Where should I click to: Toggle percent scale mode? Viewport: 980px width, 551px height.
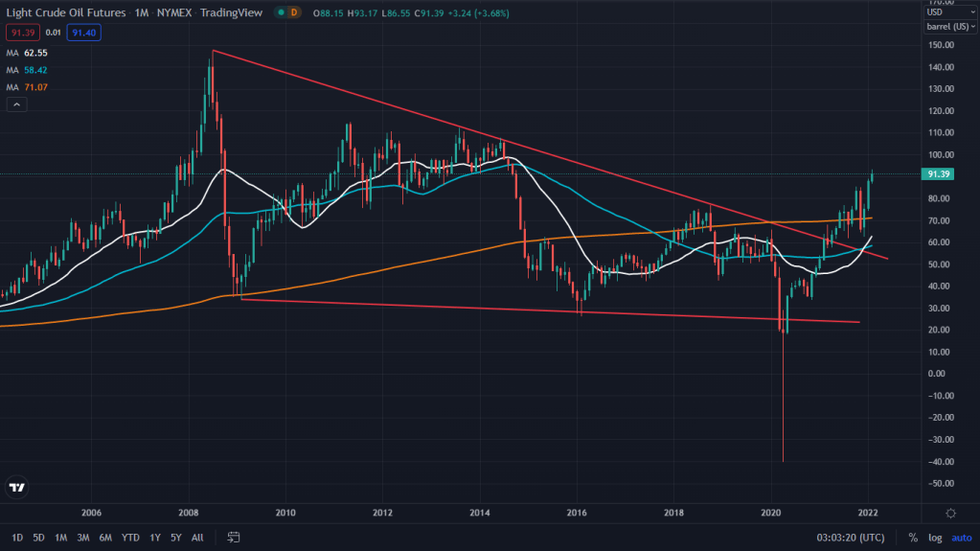913,538
